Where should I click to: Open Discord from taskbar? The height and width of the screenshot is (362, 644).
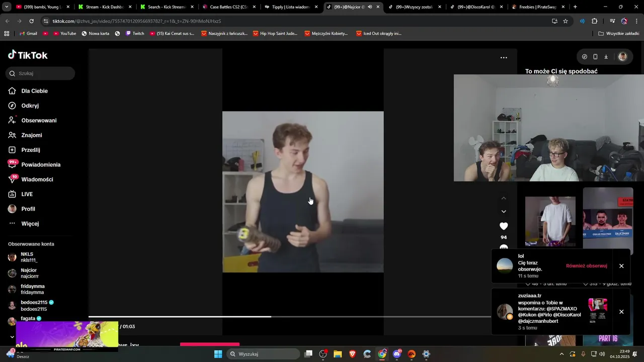[397, 354]
